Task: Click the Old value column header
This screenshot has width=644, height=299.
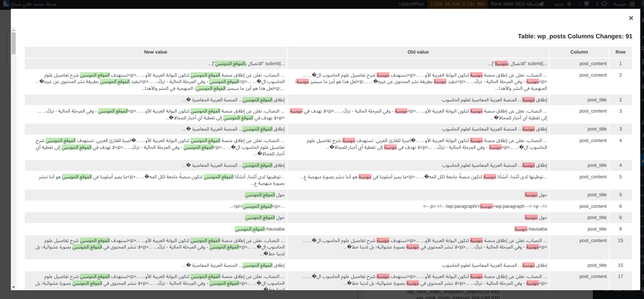Action: 418,52
